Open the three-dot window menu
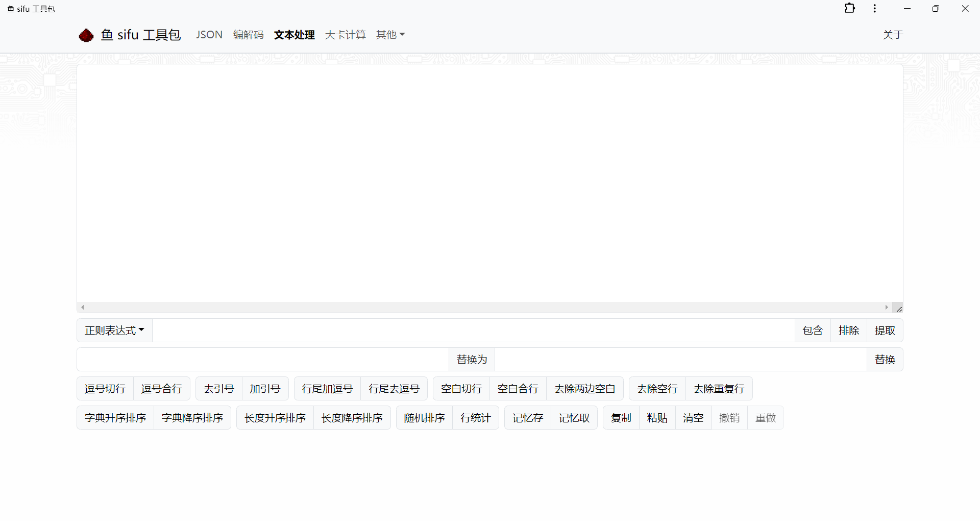This screenshot has width=980, height=521. [875, 8]
